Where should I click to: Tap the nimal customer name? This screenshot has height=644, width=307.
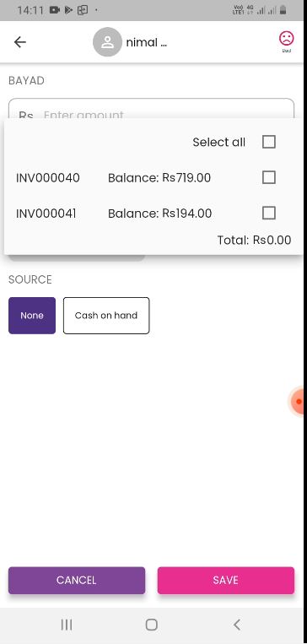[146, 42]
